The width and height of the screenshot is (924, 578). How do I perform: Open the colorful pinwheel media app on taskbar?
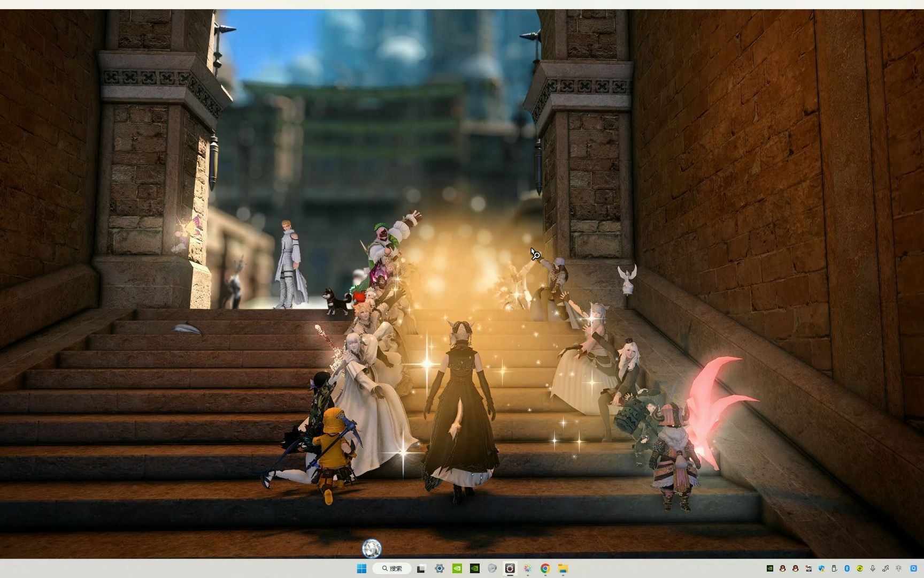click(528, 569)
